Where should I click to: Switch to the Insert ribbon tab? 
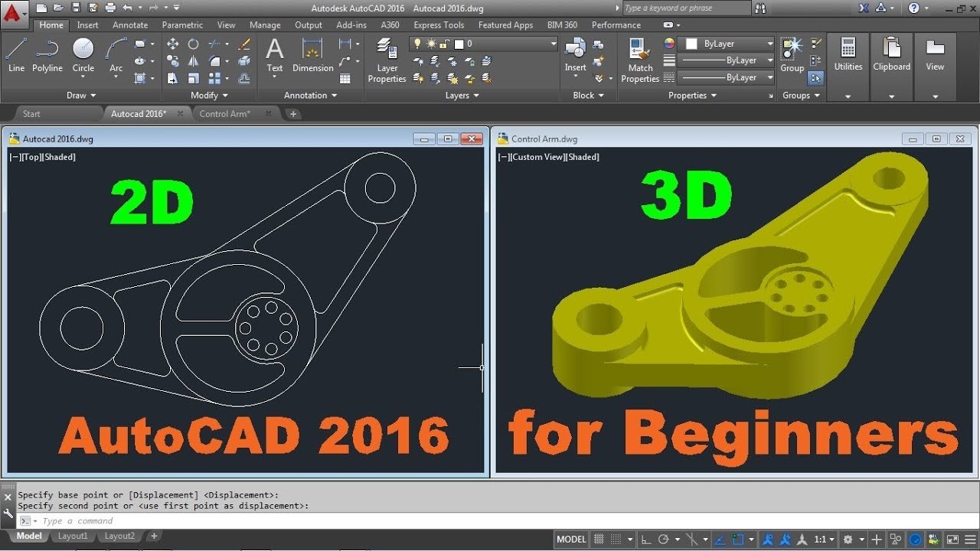click(x=87, y=25)
